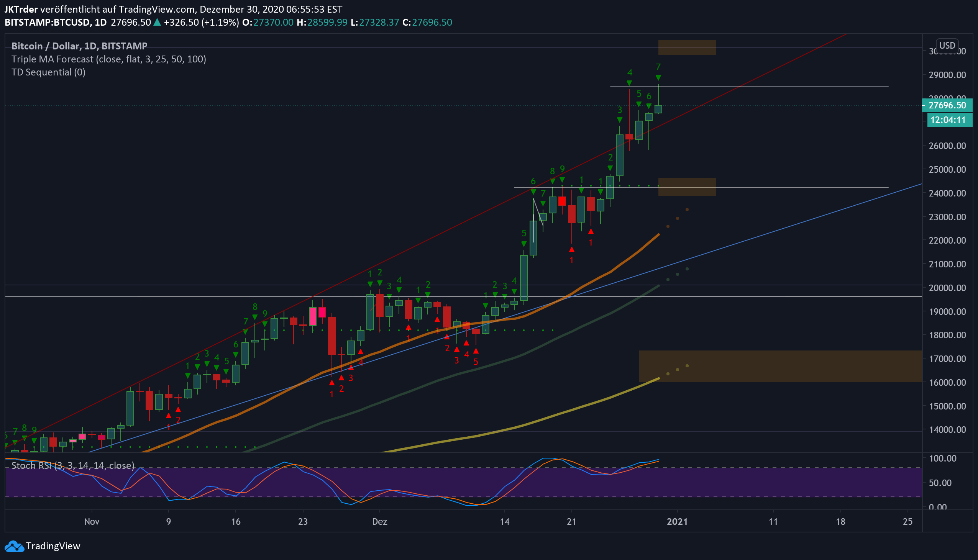
Task: Click the +326.50 (+1.19%) change value
Action: pos(201,22)
